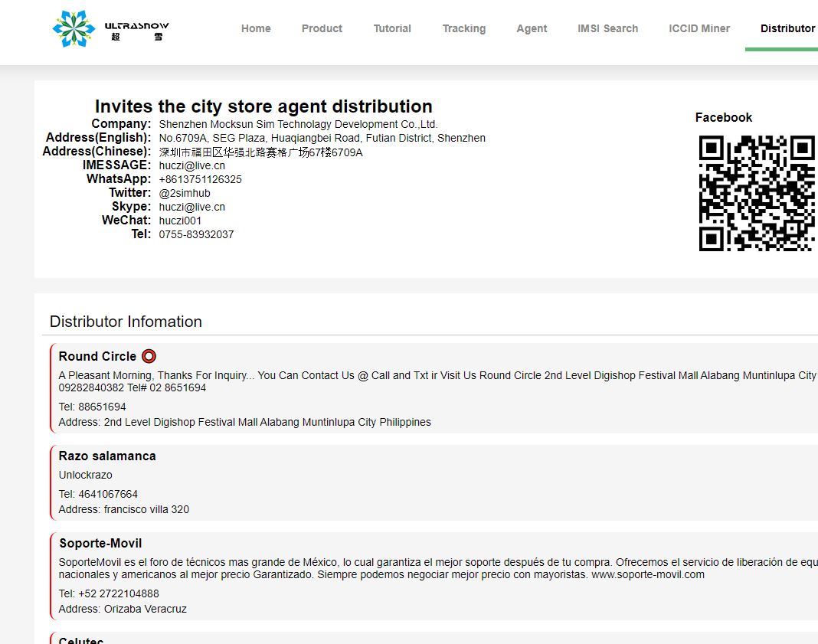
Task: Click the Ultrasnow snowflake logo
Action: [74, 28]
